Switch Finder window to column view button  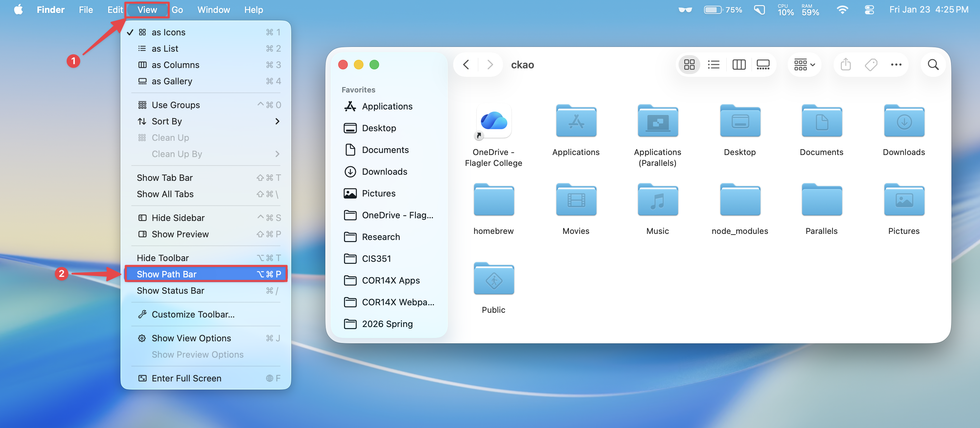click(x=738, y=65)
